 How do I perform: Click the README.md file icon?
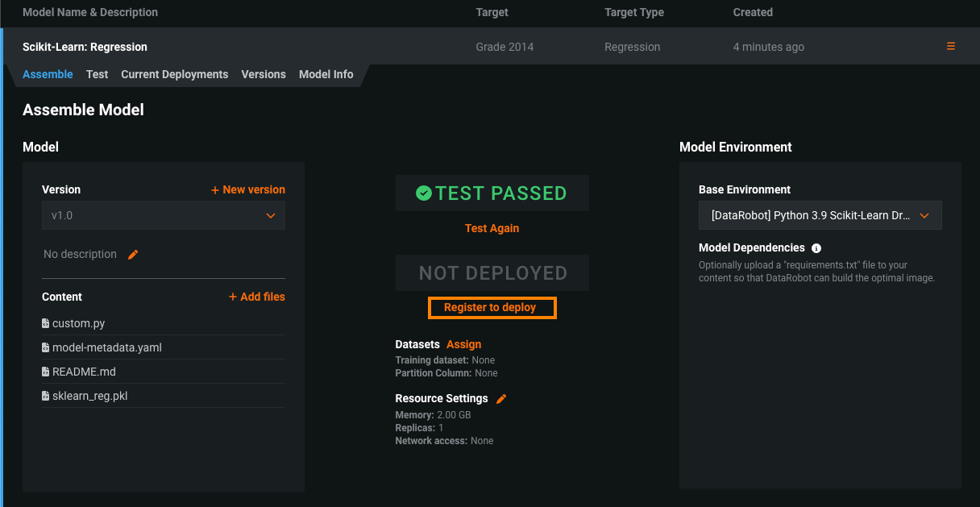tap(46, 372)
